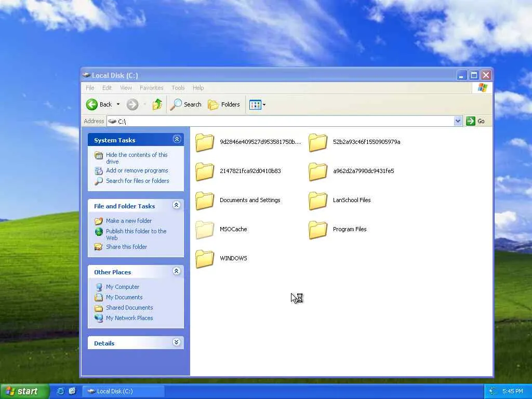This screenshot has width=532, height=399.
Task: Launch Internet Explorer from Quick Launch
Action: pyautogui.click(x=61, y=391)
